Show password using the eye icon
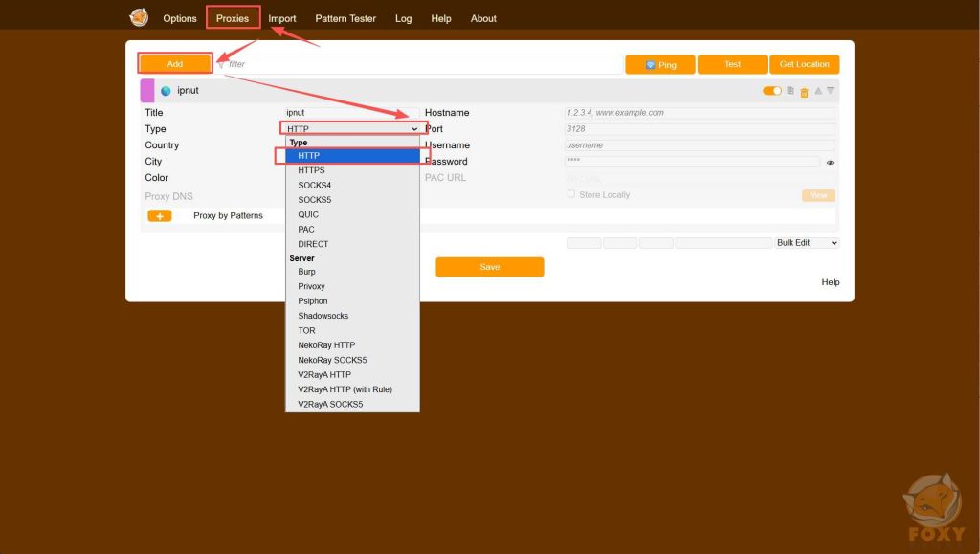Screen dimensions: 980x554 pyautogui.click(x=830, y=163)
